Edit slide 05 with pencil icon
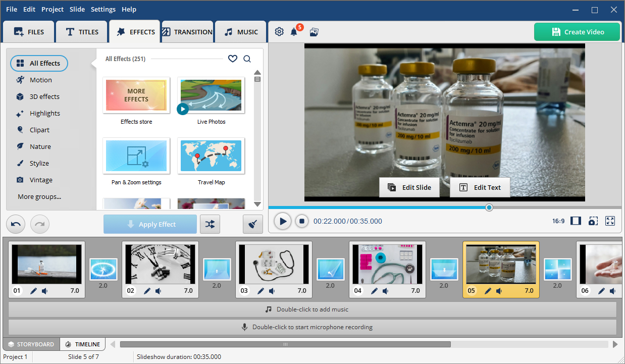This screenshot has width=625, height=364. [x=488, y=291]
